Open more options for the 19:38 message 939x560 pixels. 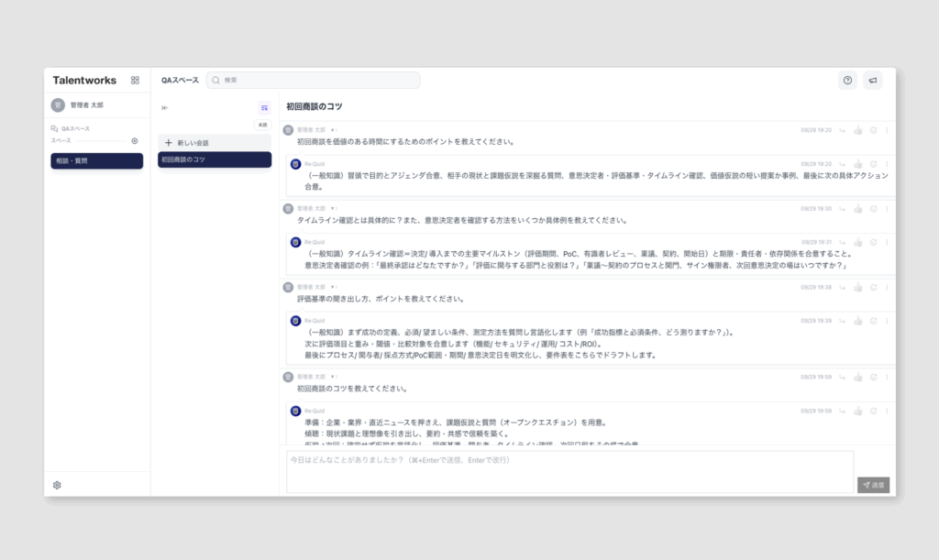(887, 288)
